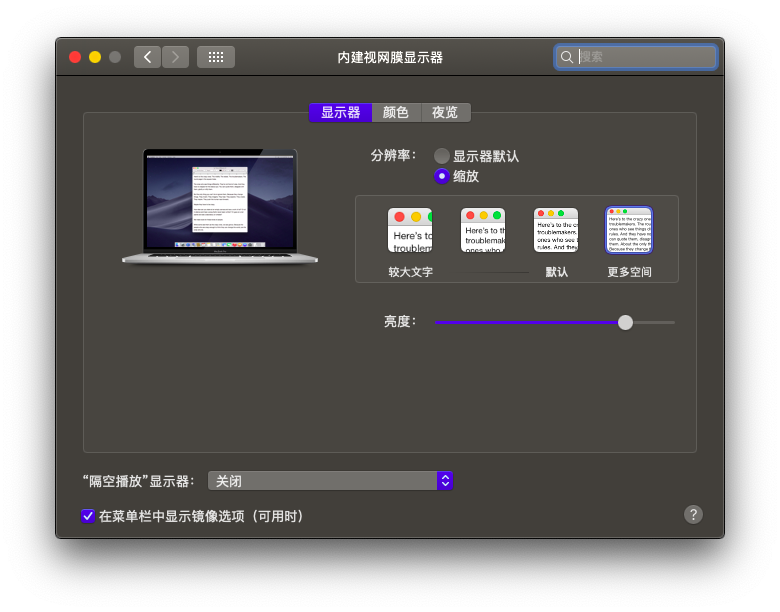
Task: Click the magnifier icon in the search field
Action: (567, 57)
